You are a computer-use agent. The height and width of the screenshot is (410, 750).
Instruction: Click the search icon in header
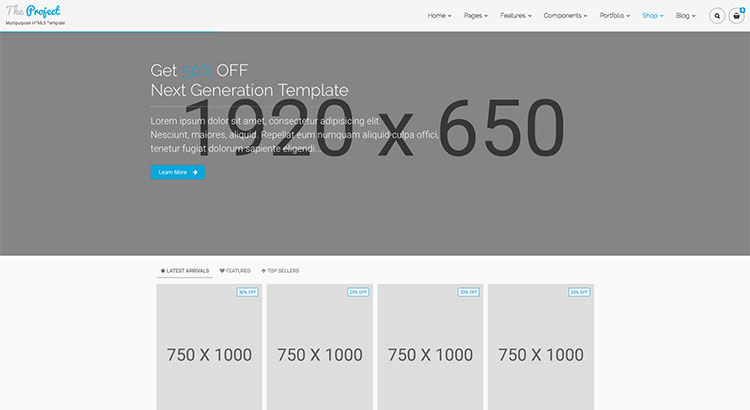coord(717,16)
